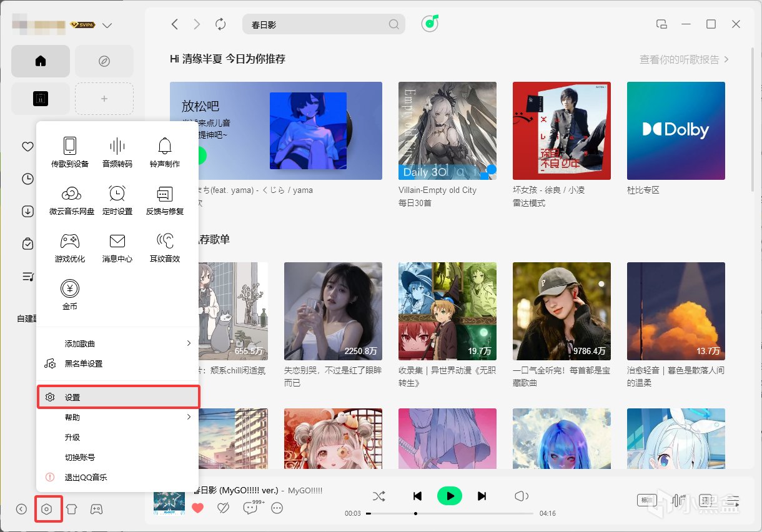Open the 定时设置 timer settings
The image size is (762, 532).
tap(117, 200)
